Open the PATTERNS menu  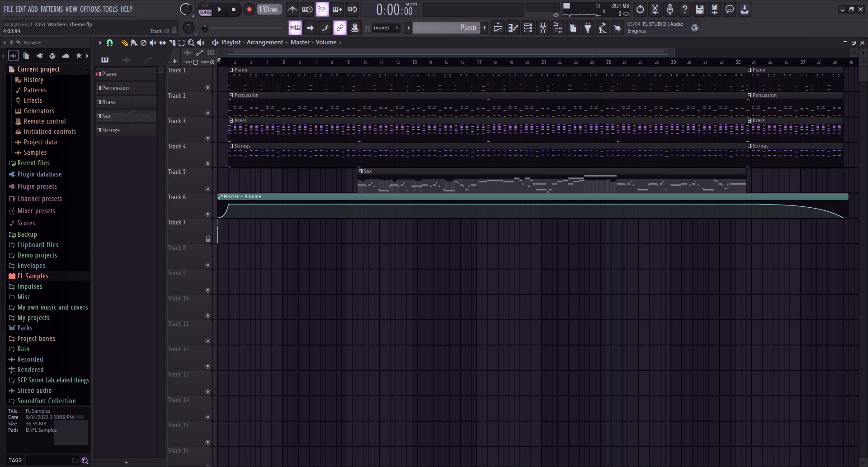[x=52, y=9]
